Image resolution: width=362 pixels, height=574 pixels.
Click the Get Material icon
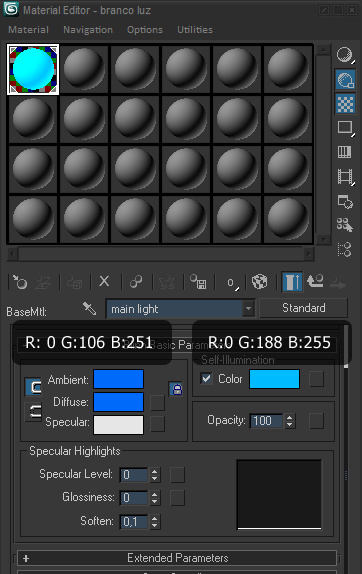19,282
